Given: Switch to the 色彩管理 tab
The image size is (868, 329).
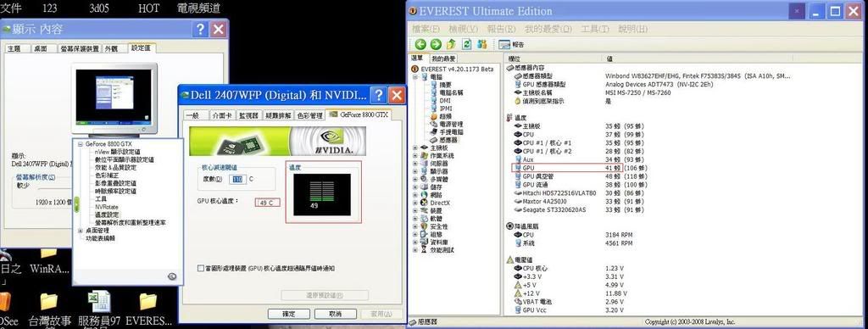Looking at the screenshot, I should [309, 115].
